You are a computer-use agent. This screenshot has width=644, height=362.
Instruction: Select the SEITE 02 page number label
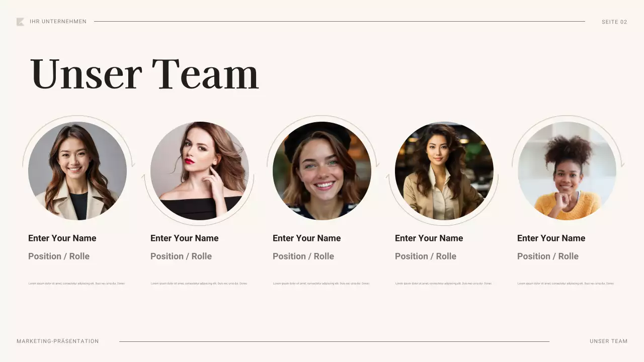click(x=614, y=22)
